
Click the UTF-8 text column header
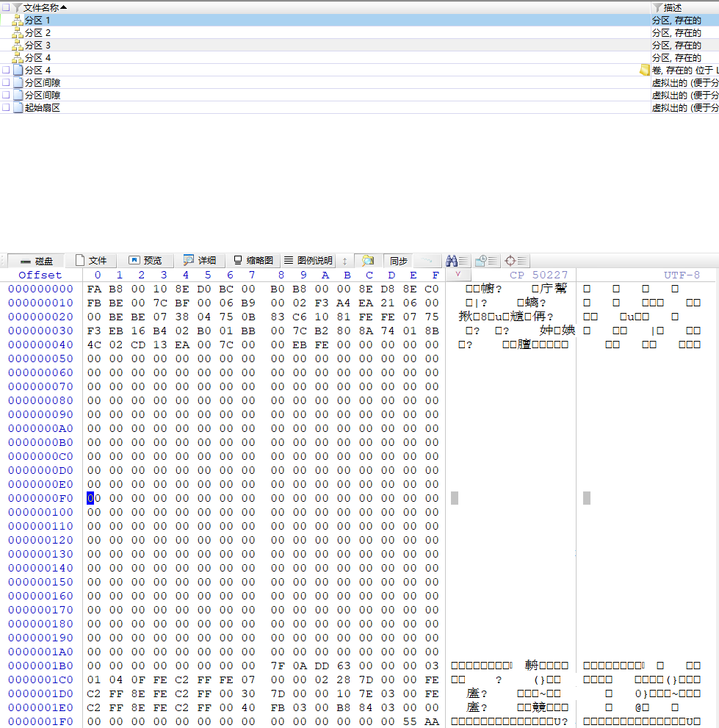[x=682, y=275]
